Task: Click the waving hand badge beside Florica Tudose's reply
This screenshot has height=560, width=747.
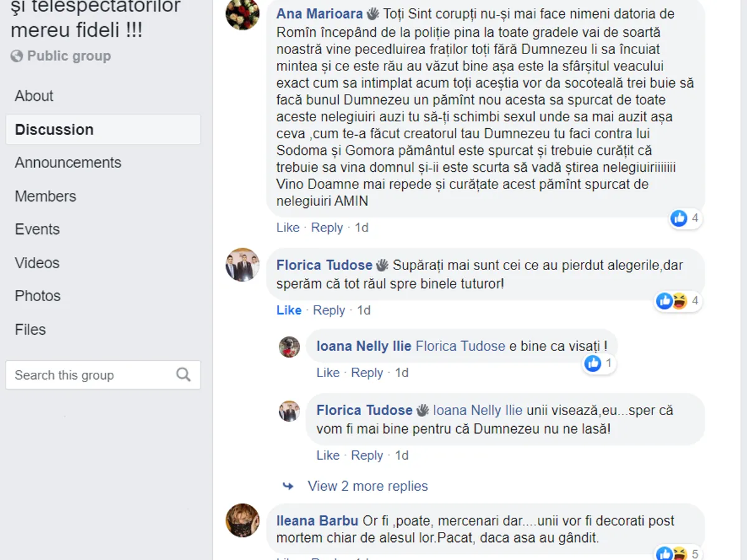Action: pyautogui.click(x=422, y=410)
